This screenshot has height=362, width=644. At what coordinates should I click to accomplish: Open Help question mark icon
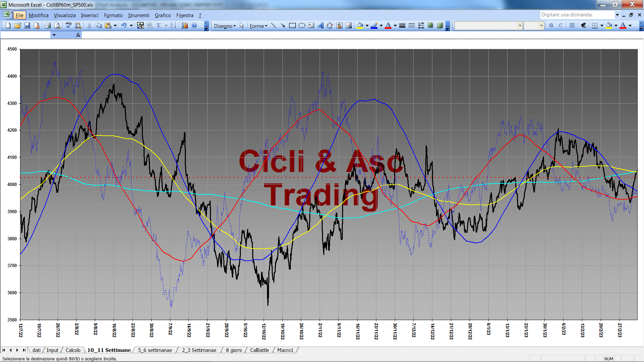click(x=194, y=25)
